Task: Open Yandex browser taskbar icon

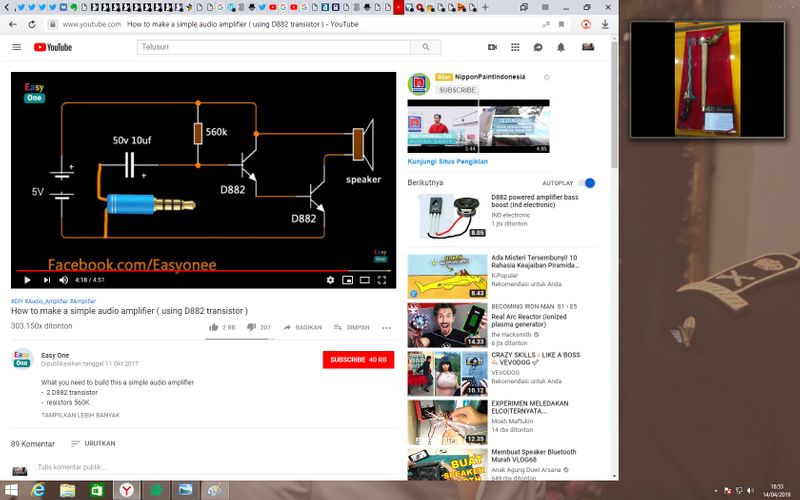Action: (x=126, y=490)
